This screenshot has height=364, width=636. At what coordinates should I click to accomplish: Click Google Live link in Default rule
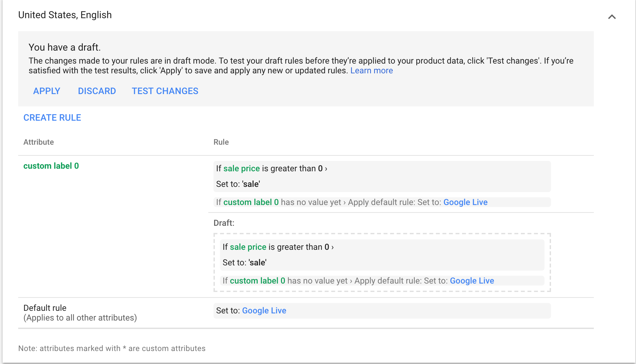[264, 311]
